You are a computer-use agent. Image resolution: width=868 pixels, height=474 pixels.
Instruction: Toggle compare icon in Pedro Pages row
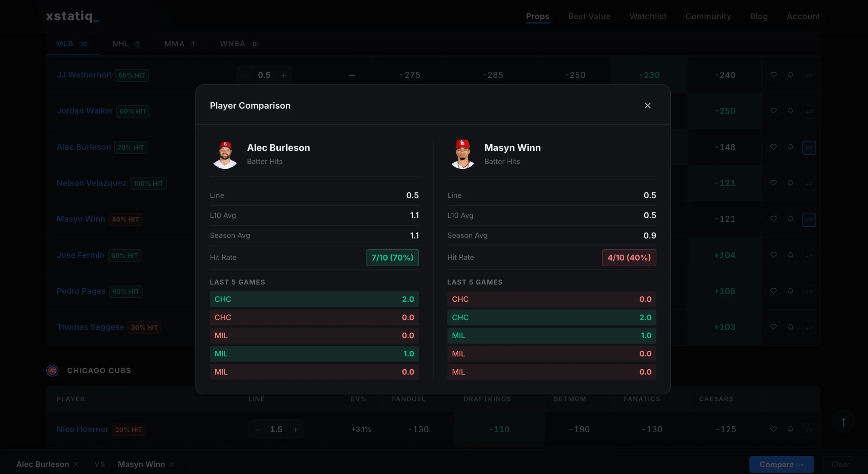coord(809,291)
